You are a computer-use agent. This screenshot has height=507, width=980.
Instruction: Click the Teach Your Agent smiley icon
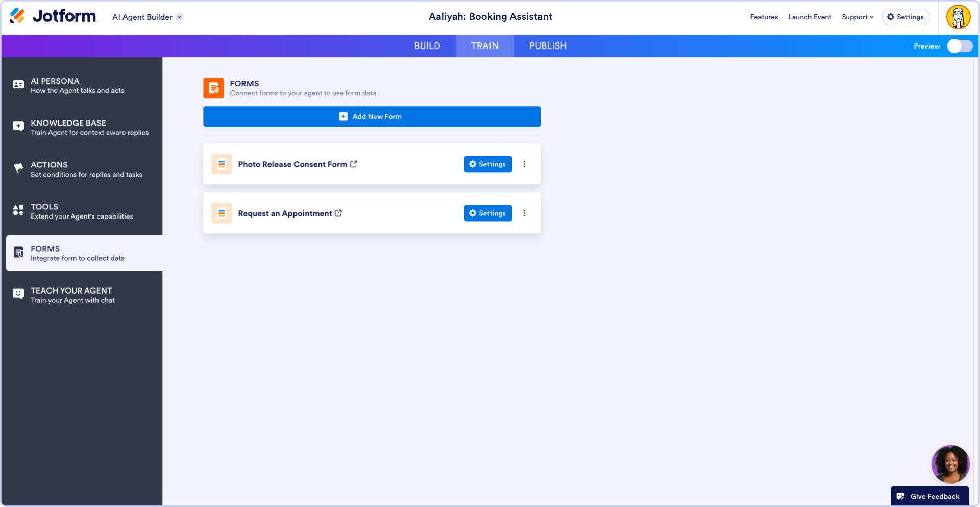coord(18,294)
